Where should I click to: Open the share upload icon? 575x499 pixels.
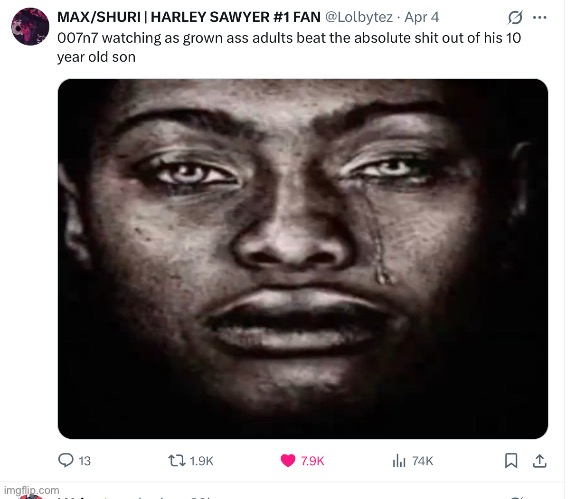coord(539,461)
